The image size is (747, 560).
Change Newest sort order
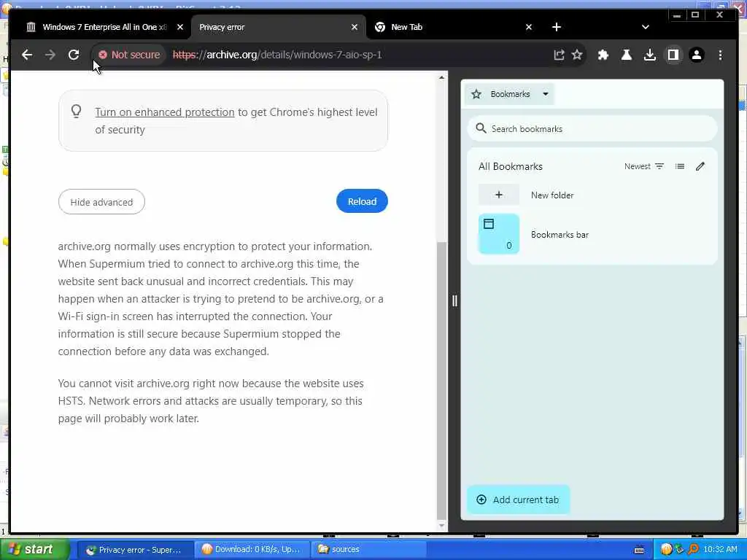click(644, 166)
